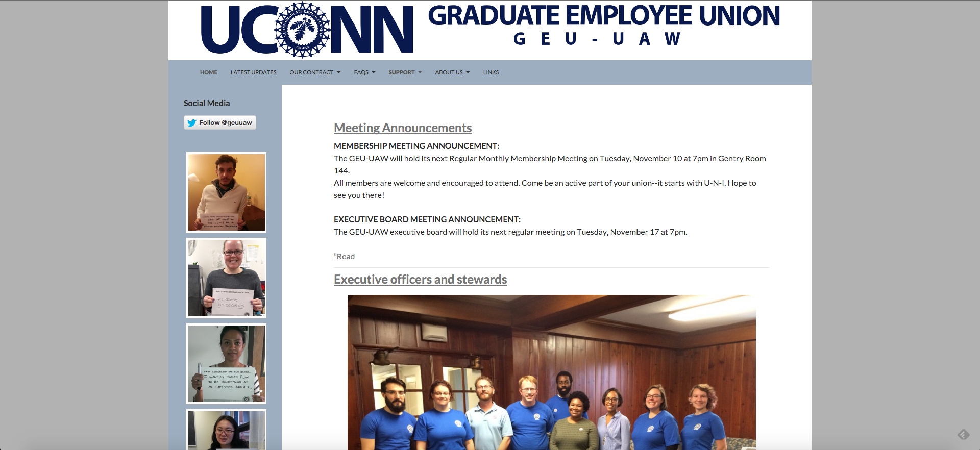This screenshot has width=980, height=450.
Task: Click the Graduate Employee Union header title
Action: 604,15
